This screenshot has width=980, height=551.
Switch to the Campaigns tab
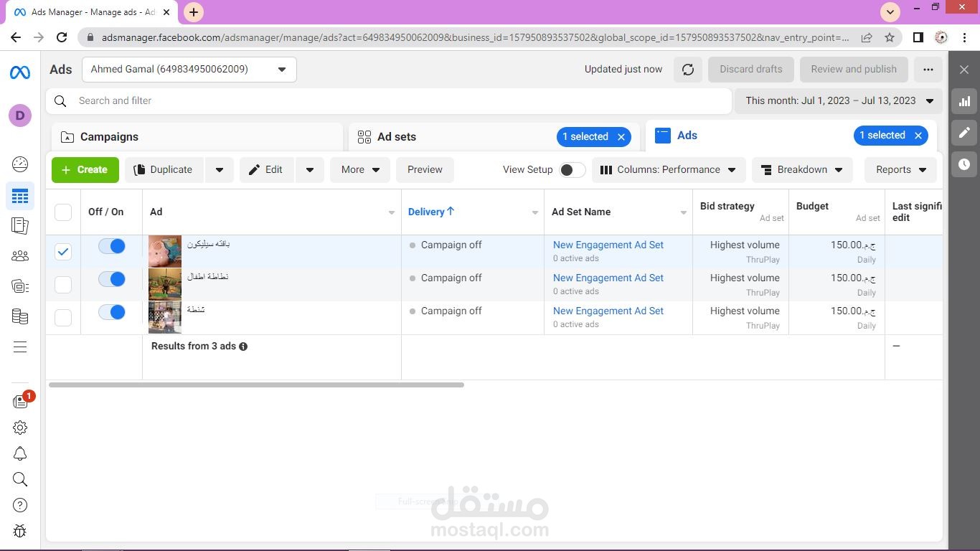[197, 137]
